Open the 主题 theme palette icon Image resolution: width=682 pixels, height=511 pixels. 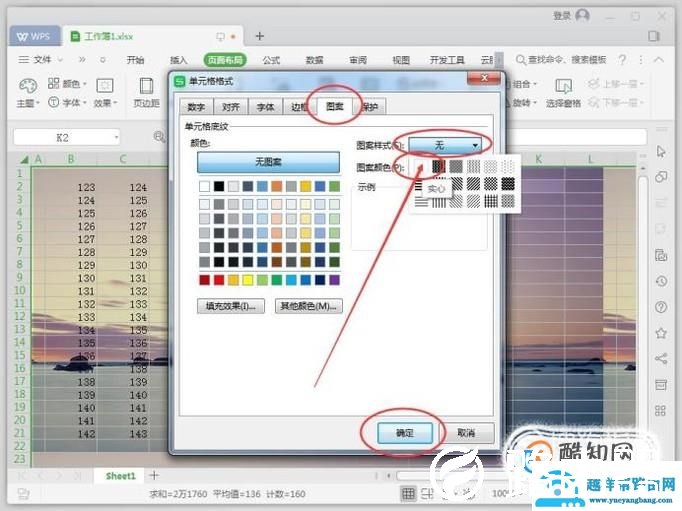[28, 86]
